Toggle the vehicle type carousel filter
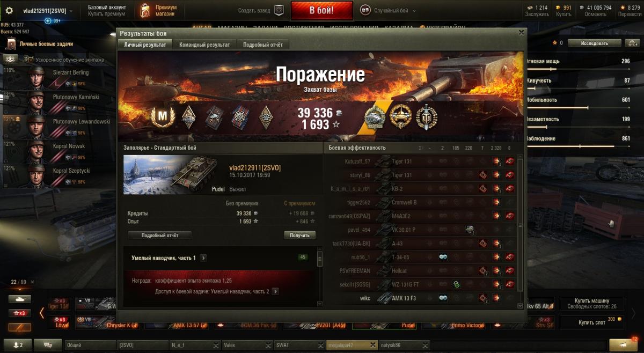Viewport: 644px width, 353px height. (19, 299)
